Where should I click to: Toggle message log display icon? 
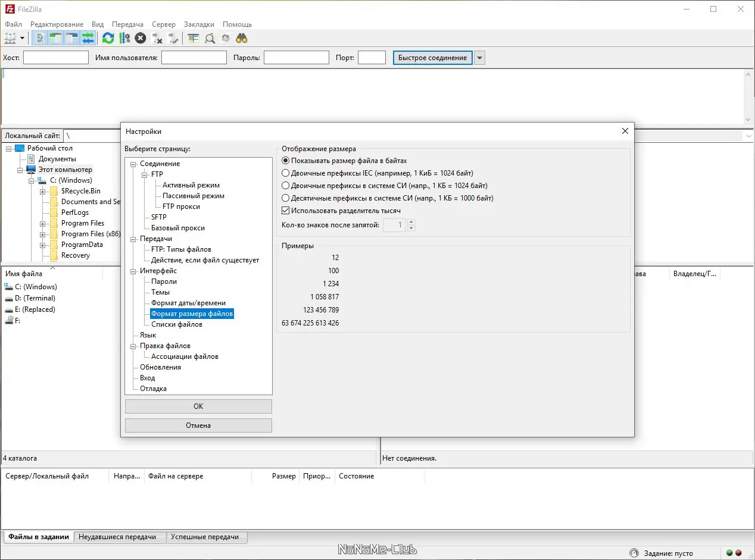(40, 39)
